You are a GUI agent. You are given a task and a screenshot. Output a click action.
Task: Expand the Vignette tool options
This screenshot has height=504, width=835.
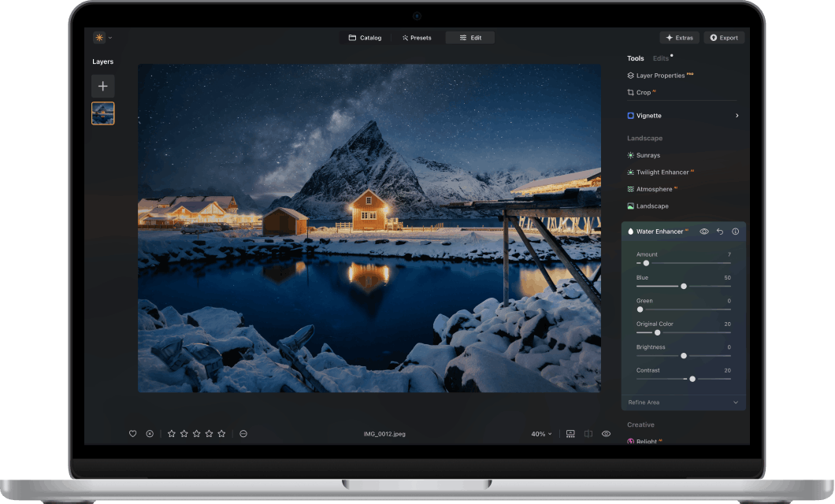coord(736,115)
